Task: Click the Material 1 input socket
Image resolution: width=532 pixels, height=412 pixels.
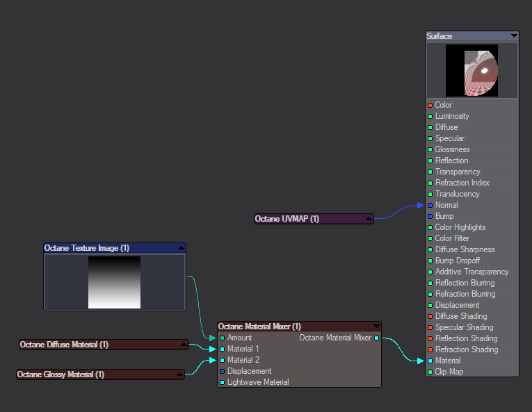Action: [x=223, y=349]
